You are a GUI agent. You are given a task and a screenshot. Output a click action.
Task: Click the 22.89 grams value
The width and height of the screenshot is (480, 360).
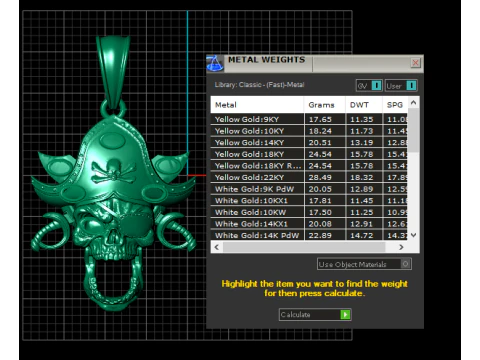[x=320, y=235]
